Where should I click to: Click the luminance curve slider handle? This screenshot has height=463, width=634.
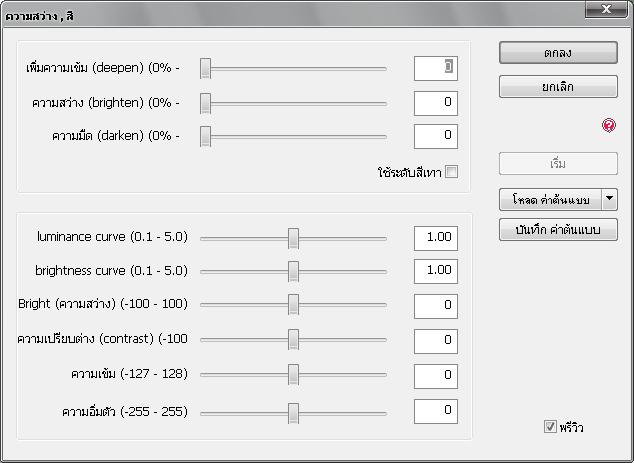point(294,238)
